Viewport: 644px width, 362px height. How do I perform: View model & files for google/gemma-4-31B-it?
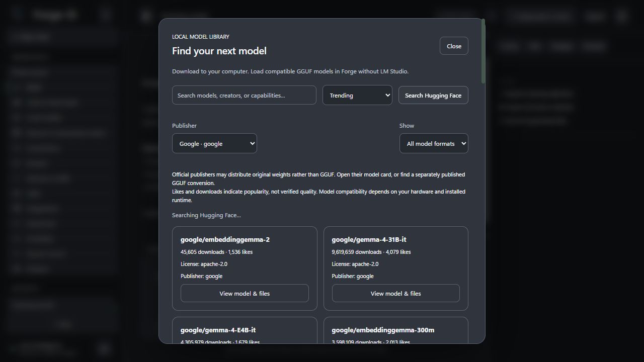tap(395, 293)
